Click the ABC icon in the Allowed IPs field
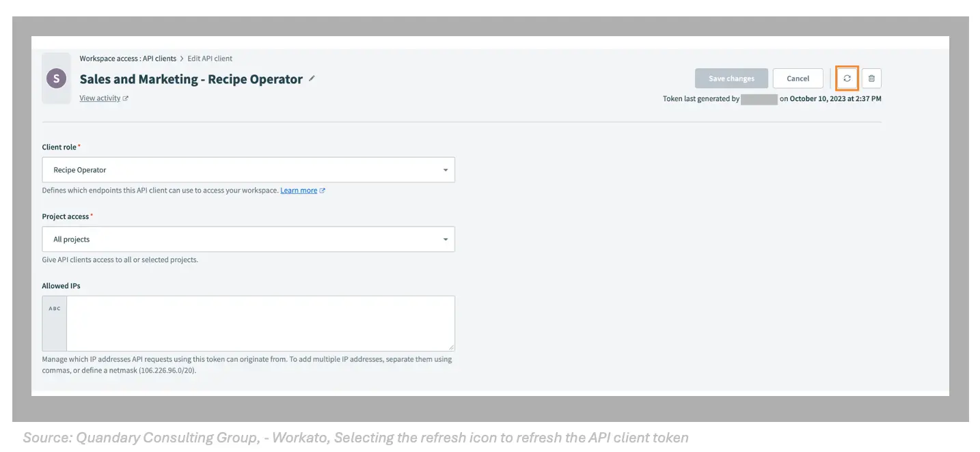 coord(54,308)
